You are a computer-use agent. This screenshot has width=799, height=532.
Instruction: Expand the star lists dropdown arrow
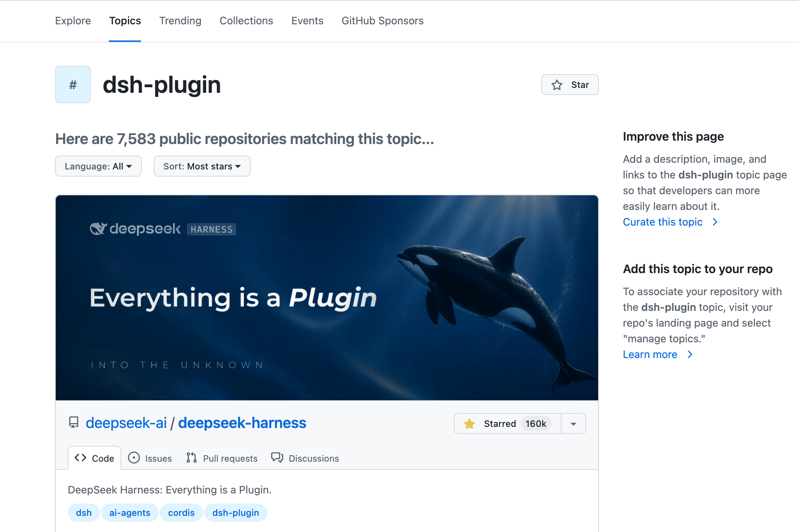[x=573, y=424]
